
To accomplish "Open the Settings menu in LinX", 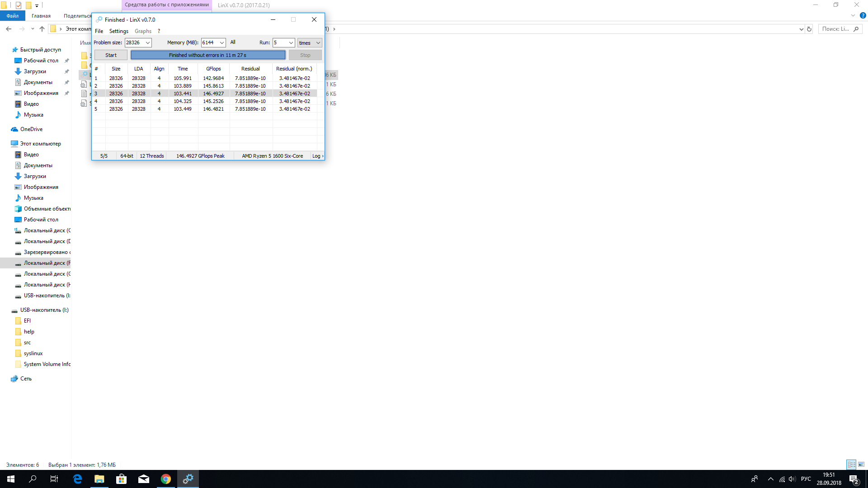I will tap(118, 31).
